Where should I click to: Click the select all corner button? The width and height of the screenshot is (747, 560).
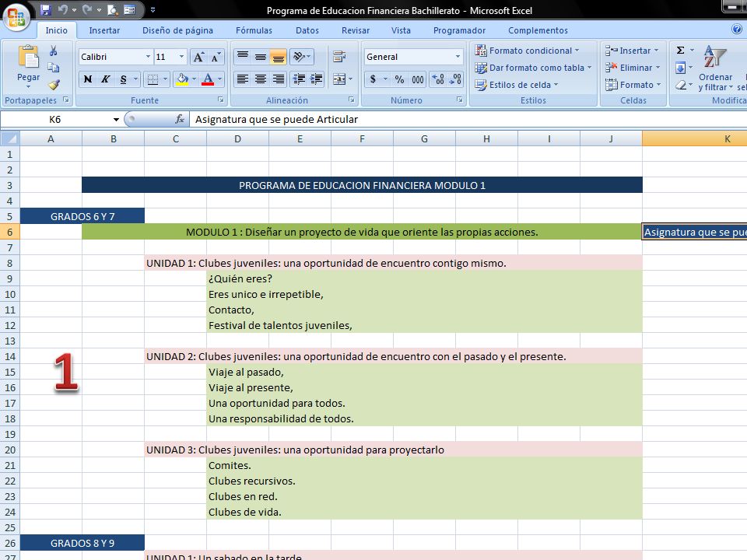tap(10, 138)
